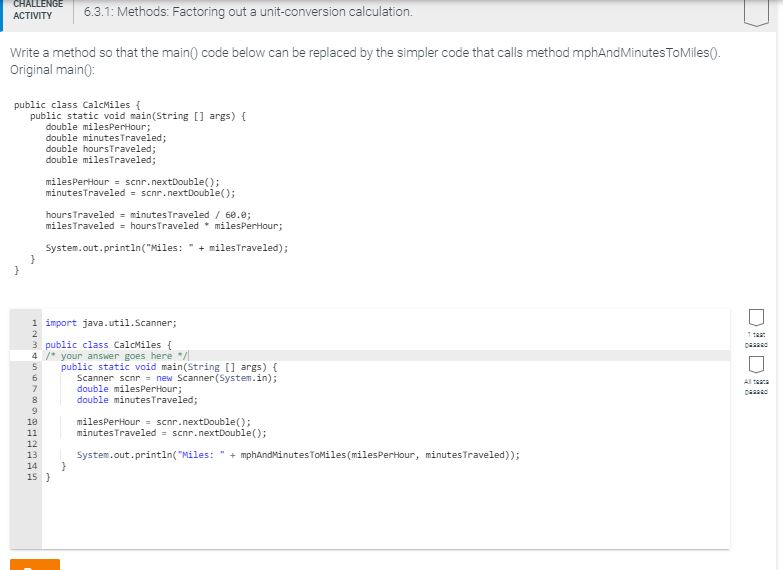This screenshot has width=783, height=570.
Task: Click the empty area of the code editor below line 15
Action: [385, 515]
